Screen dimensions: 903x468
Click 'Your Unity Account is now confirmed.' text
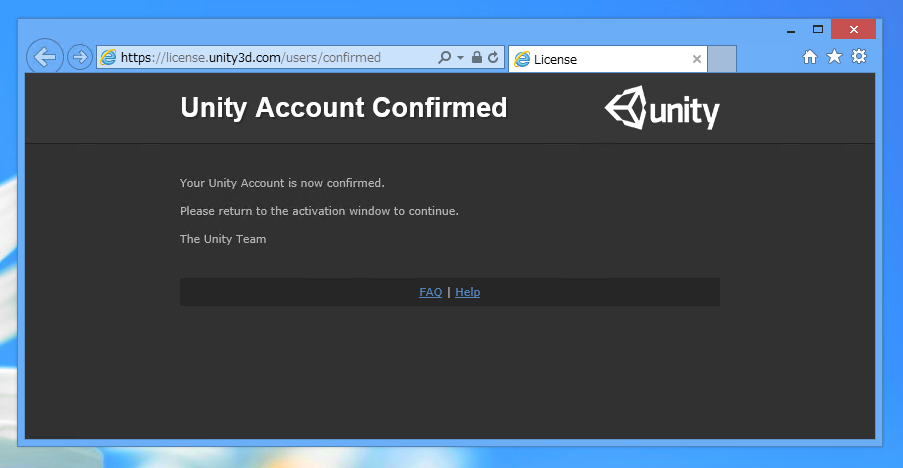tap(282, 183)
